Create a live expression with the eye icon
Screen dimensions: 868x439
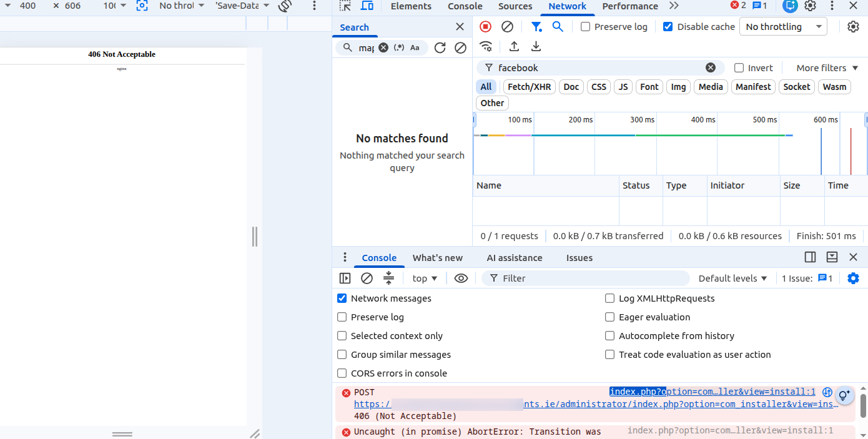(461, 279)
